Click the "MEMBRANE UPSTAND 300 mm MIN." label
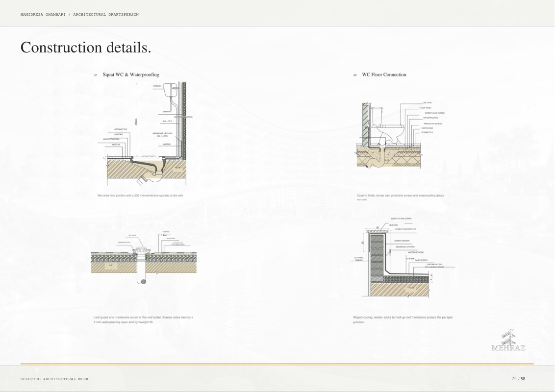 coord(162,135)
